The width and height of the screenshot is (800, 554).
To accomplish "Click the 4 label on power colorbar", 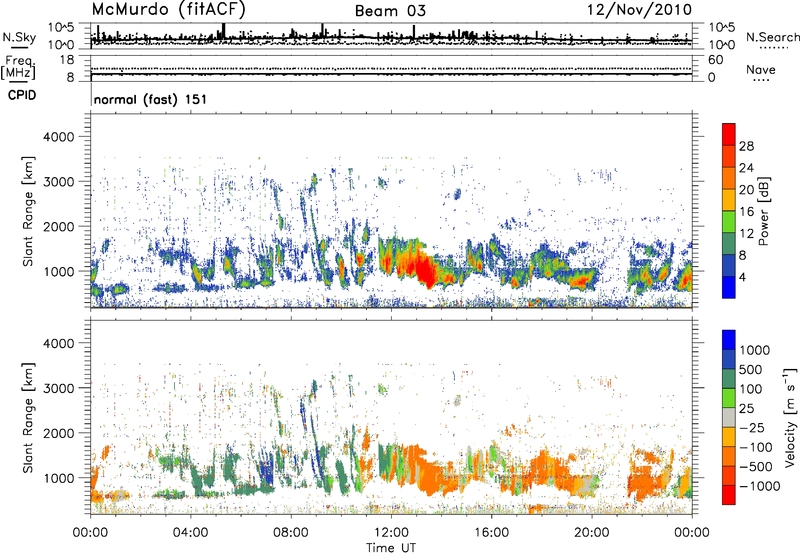I will [x=742, y=278].
